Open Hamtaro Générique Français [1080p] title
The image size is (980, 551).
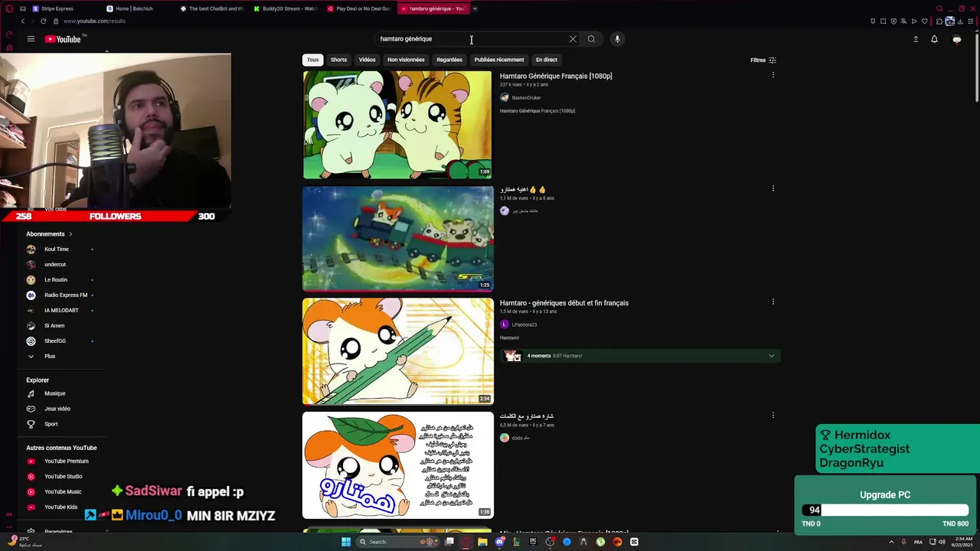556,76
